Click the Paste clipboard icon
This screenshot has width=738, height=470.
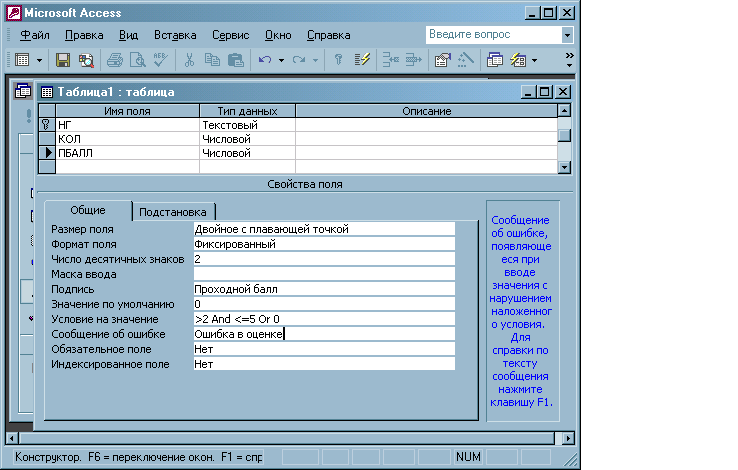[x=235, y=60]
